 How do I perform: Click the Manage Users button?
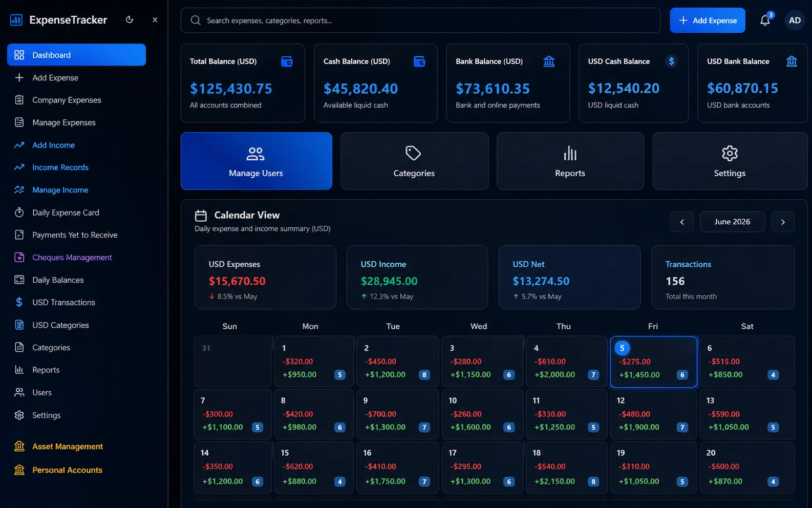coord(257,161)
